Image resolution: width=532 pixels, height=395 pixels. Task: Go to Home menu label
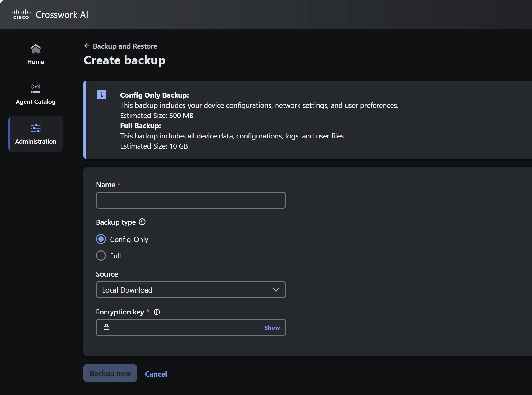[36, 62]
